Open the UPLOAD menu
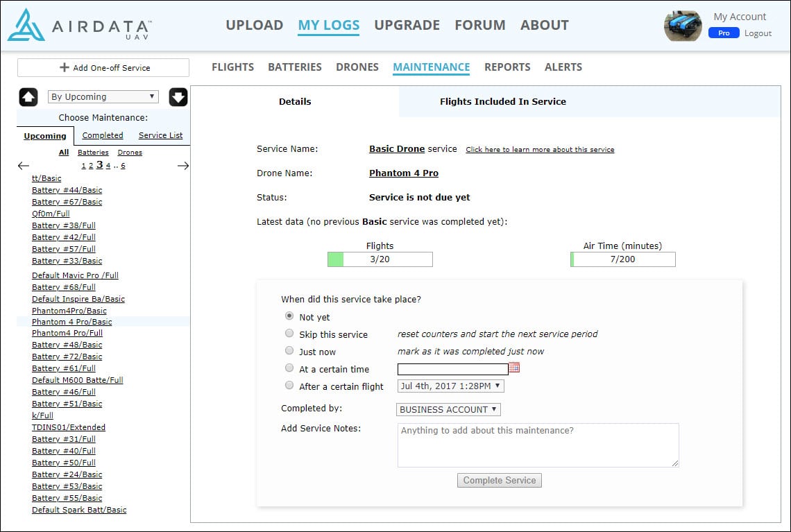Viewport: 791px width, 532px height. tap(254, 25)
